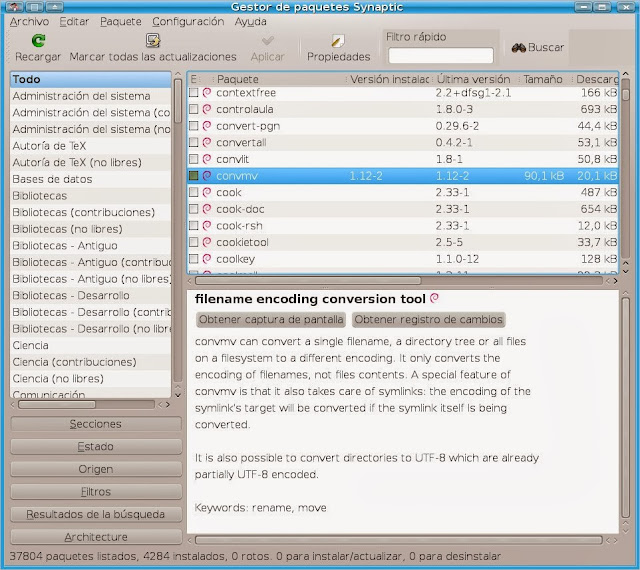
Task: Click the Debian swirl icon next to coolkey
Action: click(x=207, y=259)
